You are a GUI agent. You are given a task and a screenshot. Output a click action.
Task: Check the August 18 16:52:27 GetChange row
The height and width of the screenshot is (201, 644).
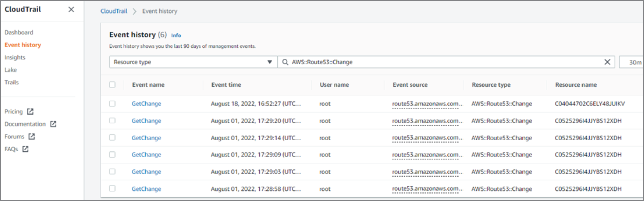112,104
